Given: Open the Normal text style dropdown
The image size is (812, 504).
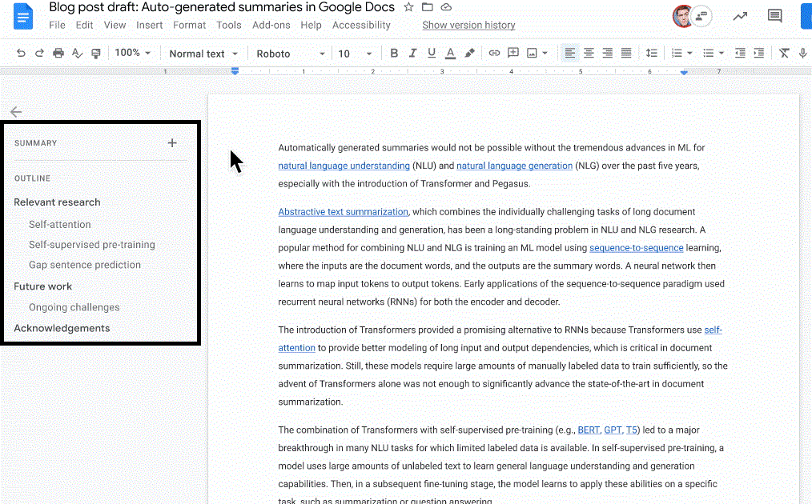Looking at the screenshot, I should click(203, 54).
